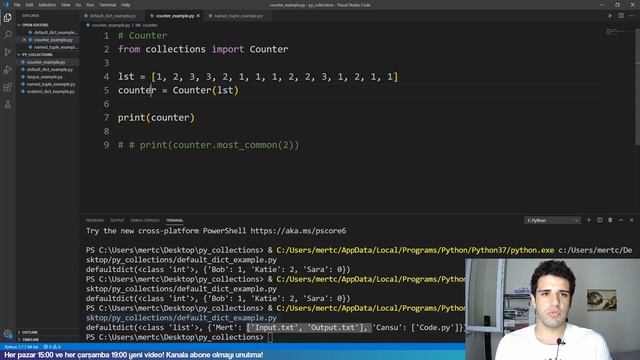
Task: Open the Edit menu
Action: (29, 5)
